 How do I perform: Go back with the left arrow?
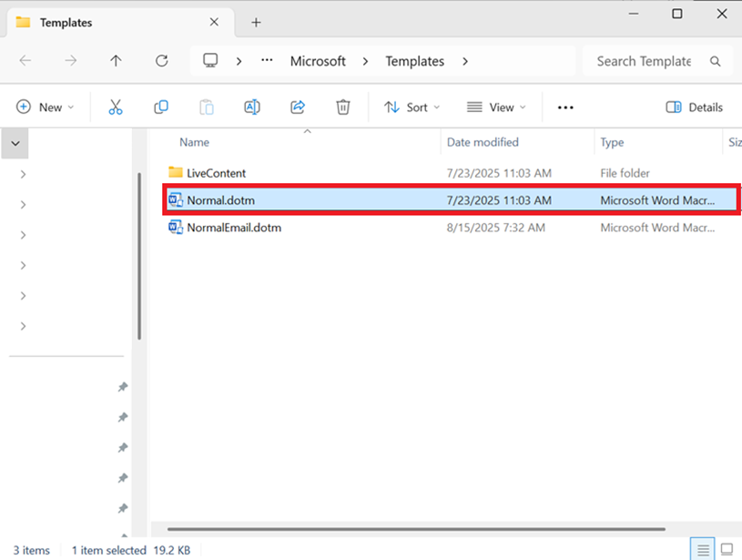25,61
